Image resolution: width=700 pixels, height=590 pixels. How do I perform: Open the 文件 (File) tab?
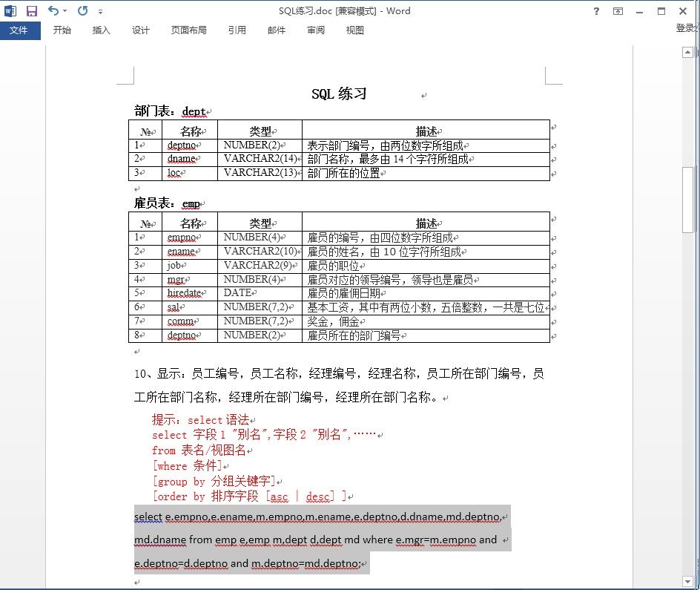coord(19,30)
